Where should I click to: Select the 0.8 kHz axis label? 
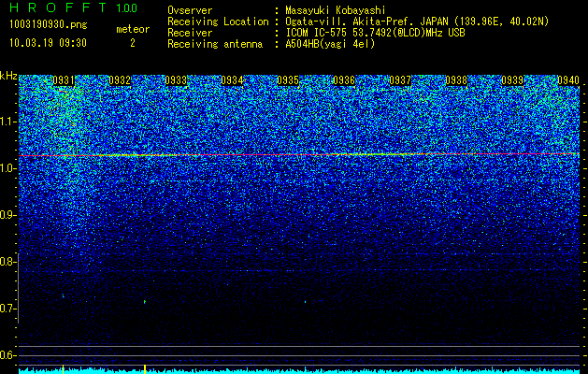point(8,262)
